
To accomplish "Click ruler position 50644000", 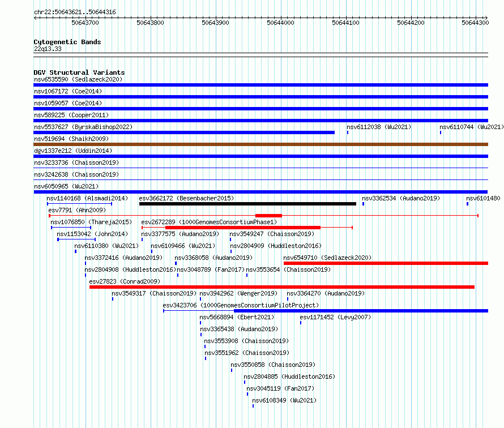I will pos(280,23).
